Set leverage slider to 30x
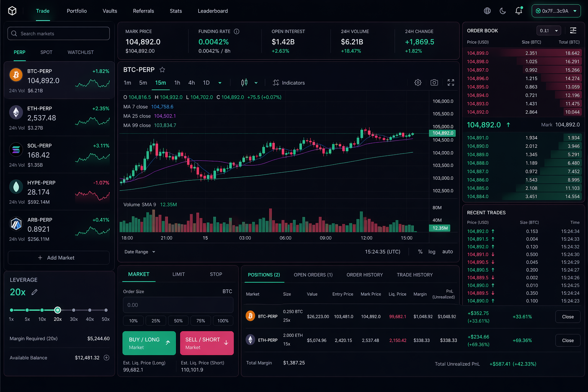 click(73, 310)
